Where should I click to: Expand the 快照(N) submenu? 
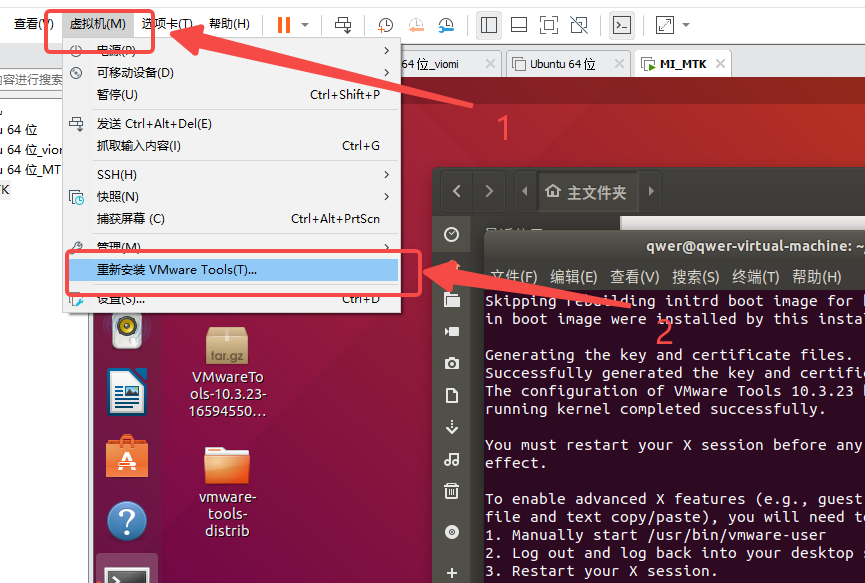coord(231,197)
